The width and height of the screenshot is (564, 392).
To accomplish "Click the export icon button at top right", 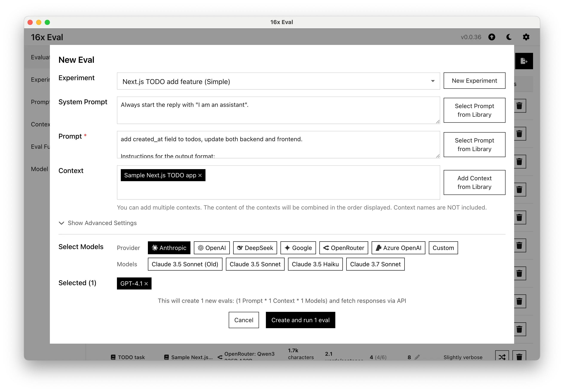I will [x=524, y=61].
